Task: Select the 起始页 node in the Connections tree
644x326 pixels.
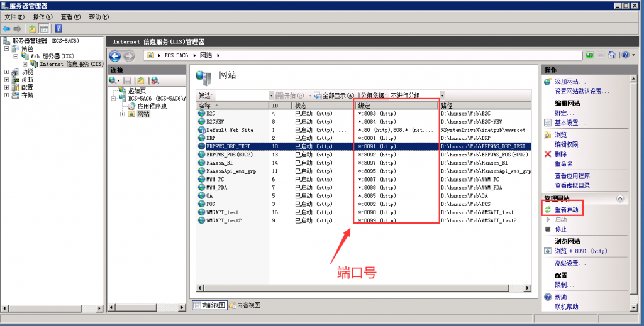Action: [x=136, y=90]
